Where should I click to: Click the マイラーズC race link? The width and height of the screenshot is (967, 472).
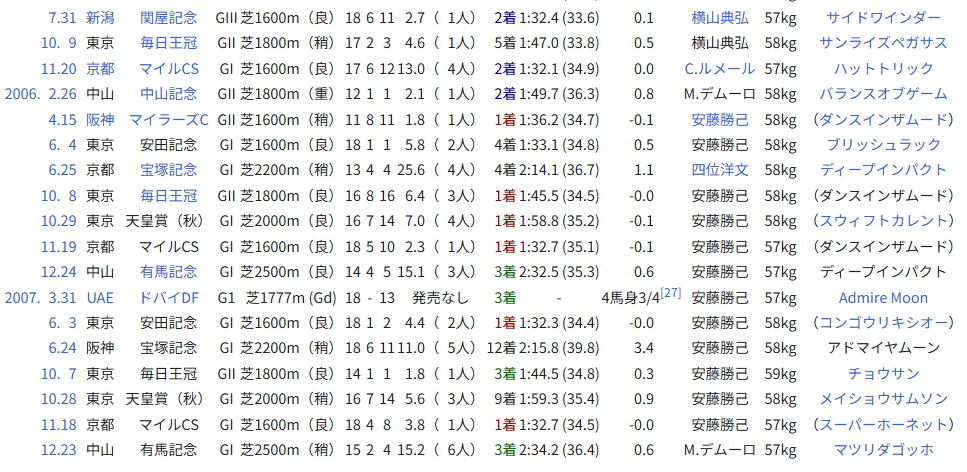(168, 119)
